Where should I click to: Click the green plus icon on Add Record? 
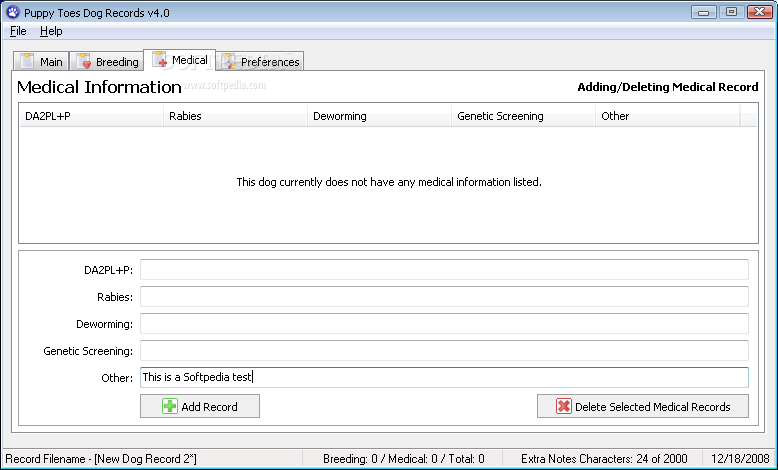coord(170,406)
